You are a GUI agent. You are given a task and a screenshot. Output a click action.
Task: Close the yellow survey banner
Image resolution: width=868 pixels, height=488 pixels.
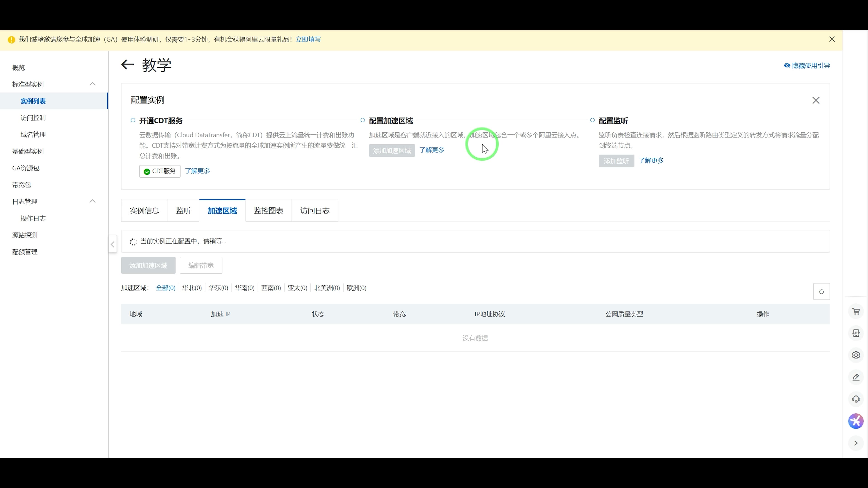832,39
